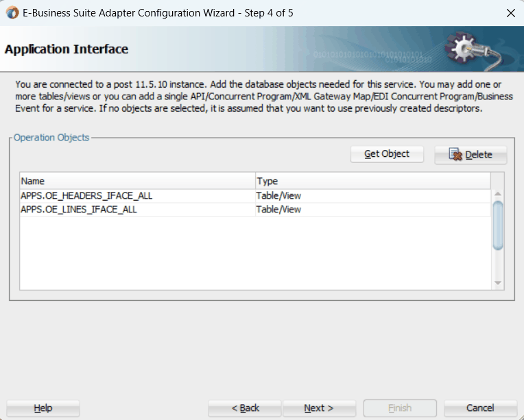Viewport: 524px width, 420px height.
Task: Click the vertical scrollbar thumb in table
Action: (498, 225)
